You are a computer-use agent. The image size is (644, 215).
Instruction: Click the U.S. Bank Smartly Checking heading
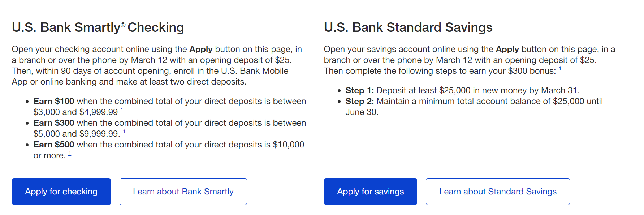point(98,27)
